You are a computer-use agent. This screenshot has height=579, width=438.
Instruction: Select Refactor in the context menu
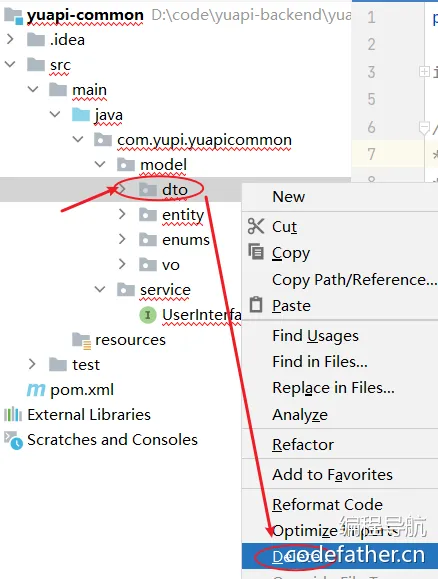point(303,444)
